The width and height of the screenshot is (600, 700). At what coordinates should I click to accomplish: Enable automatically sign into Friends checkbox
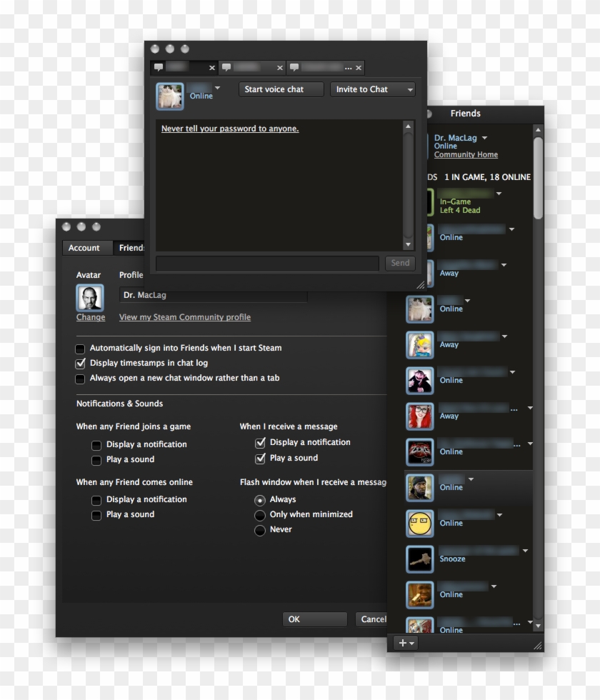(80, 349)
